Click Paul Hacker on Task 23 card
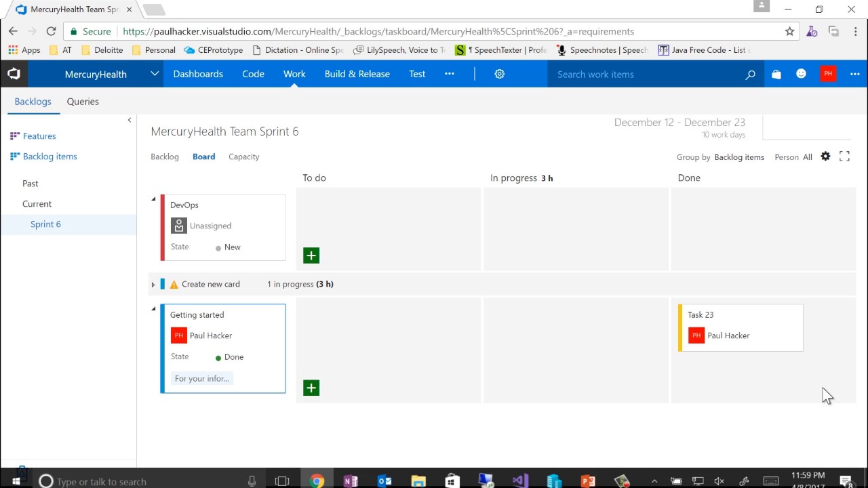The height and width of the screenshot is (488, 868). click(728, 335)
